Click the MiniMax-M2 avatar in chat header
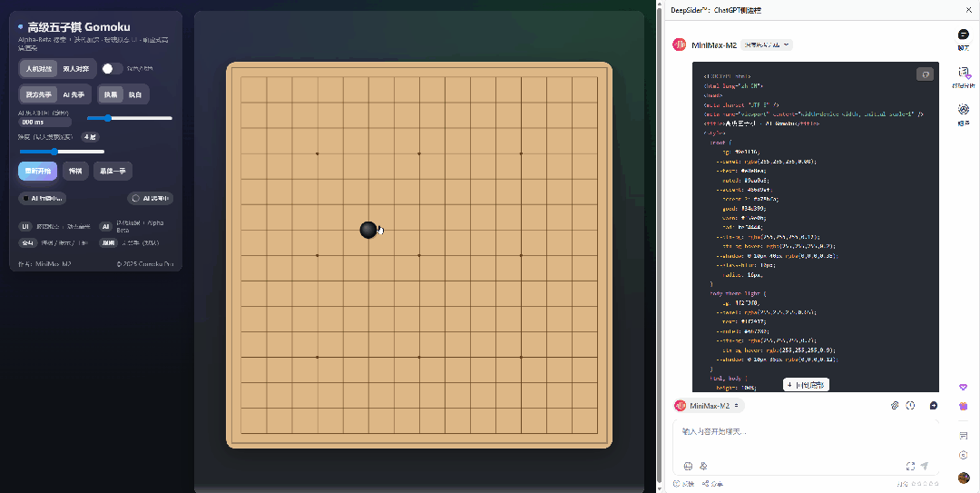The height and width of the screenshot is (493, 980). pos(679,45)
